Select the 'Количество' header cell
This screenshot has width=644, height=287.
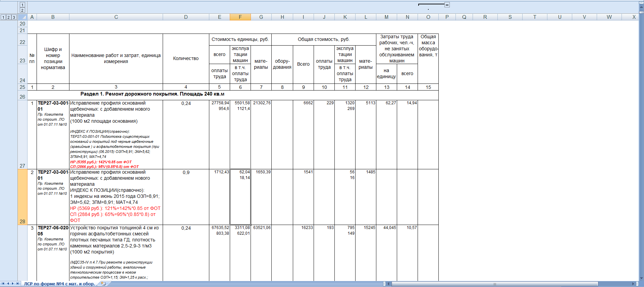tap(186, 59)
